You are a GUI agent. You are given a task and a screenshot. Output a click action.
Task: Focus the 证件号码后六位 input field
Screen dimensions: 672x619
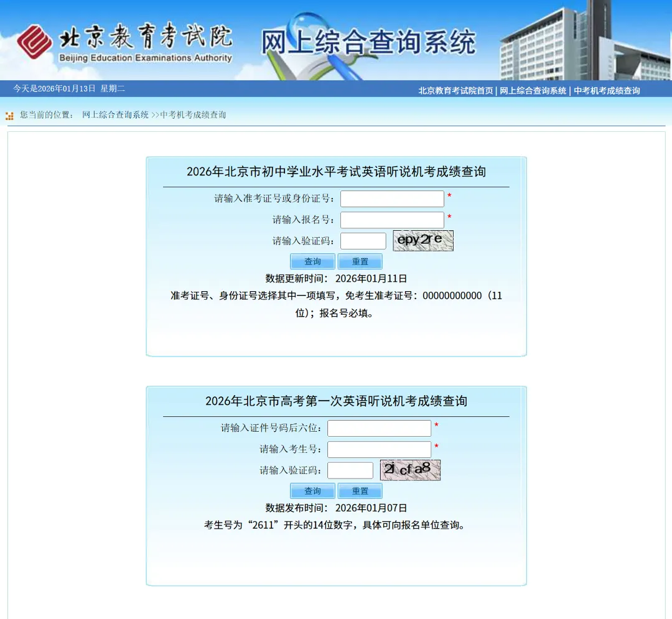coord(380,428)
